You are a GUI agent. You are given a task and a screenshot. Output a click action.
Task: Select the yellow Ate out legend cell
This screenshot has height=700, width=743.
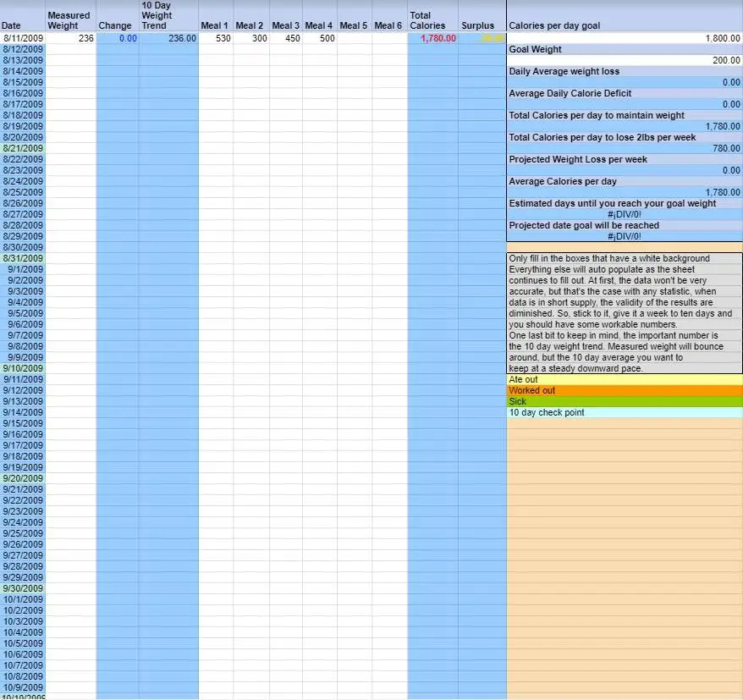pyautogui.click(x=624, y=379)
